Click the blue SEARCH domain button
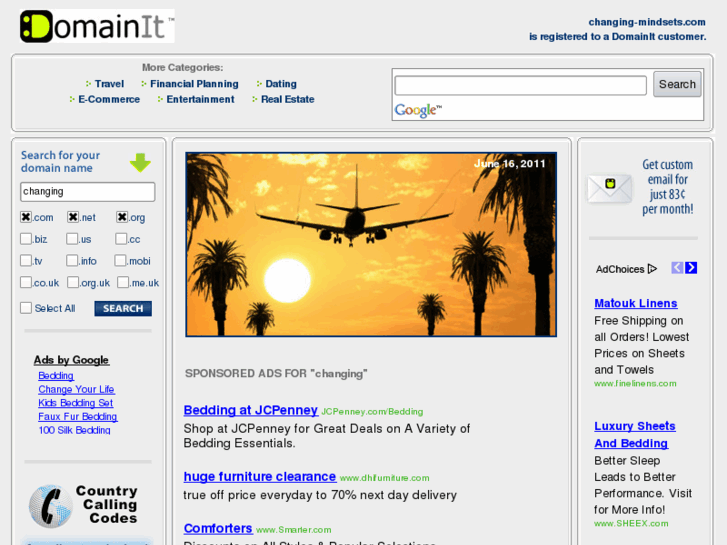 tap(123, 308)
